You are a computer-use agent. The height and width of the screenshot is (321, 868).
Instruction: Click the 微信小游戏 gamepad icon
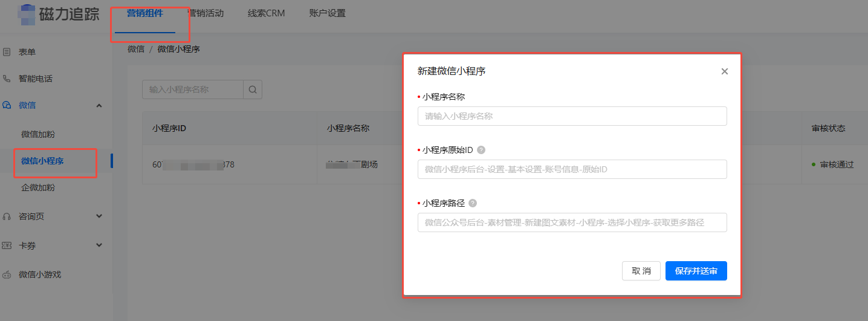[x=7, y=274]
